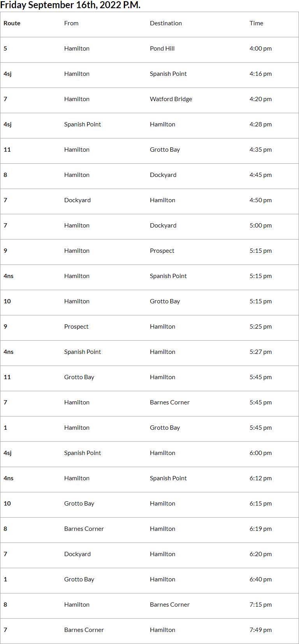Select the 5:25 pm time cell

260,327
